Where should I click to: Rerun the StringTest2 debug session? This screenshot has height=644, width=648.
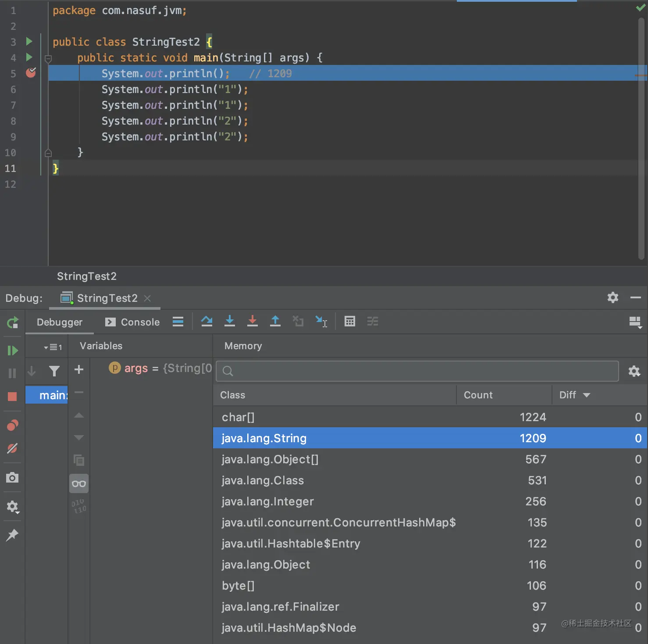[13, 322]
